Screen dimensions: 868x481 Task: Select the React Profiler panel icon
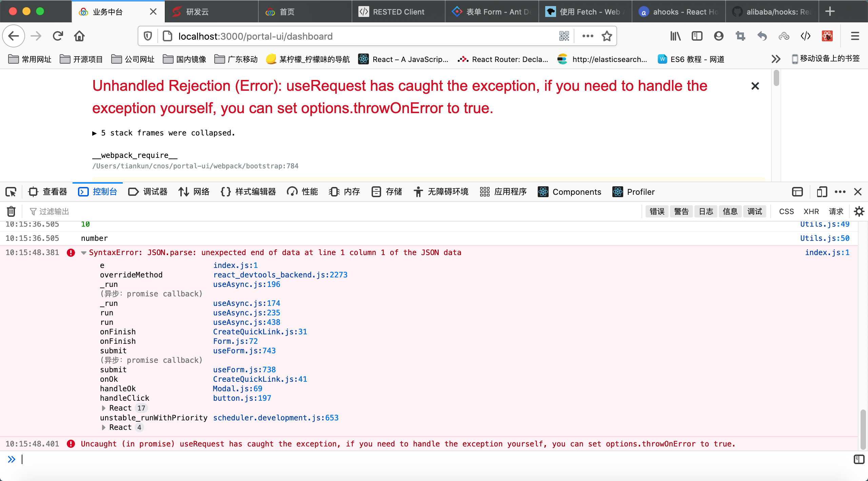(x=618, y=192)
